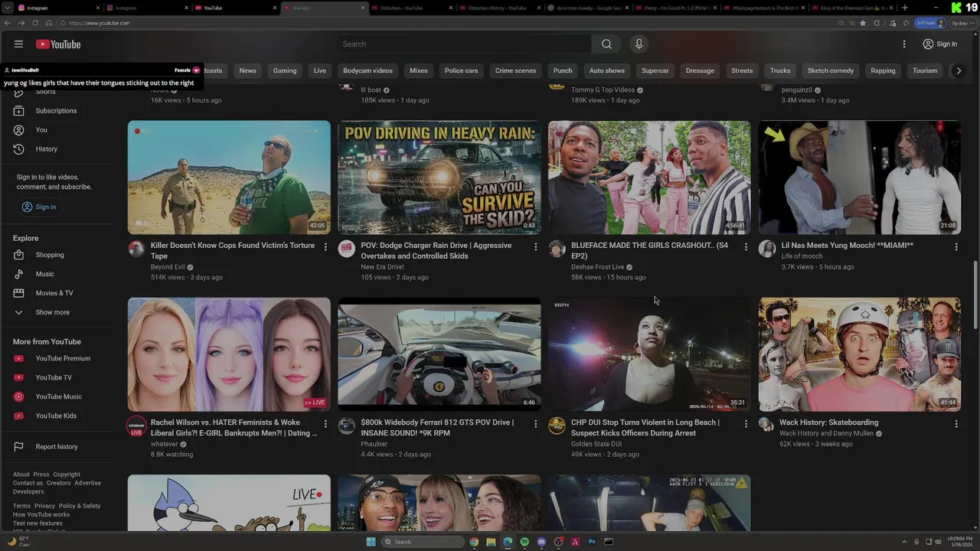Reload the page with browser refresh

coord(34,23)
